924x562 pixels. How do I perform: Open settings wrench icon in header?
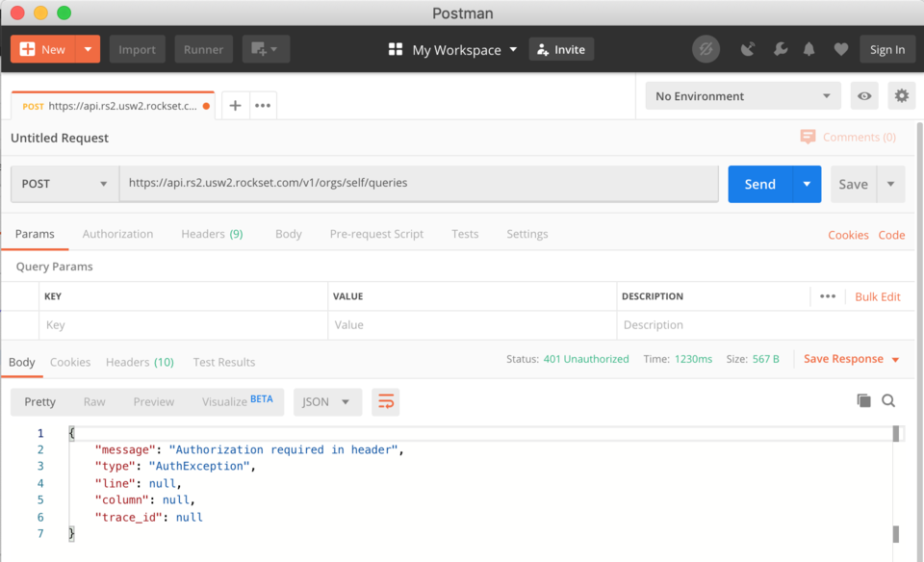coord(780,49)
